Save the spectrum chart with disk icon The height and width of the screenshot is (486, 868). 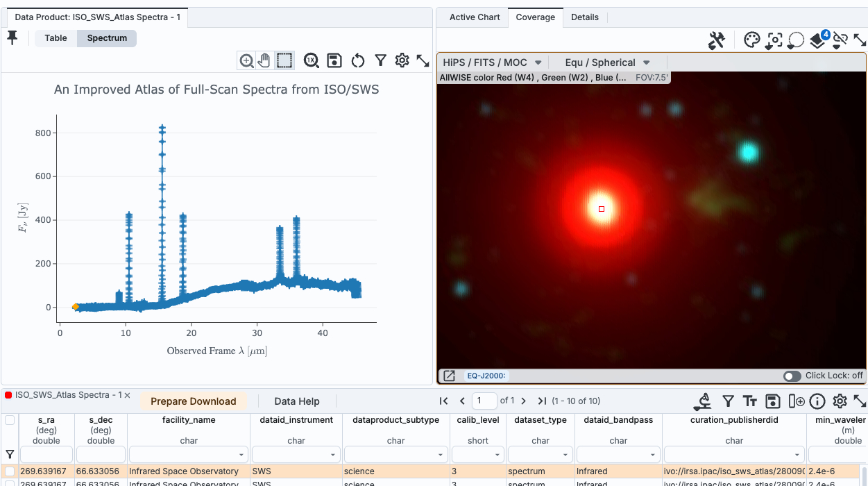click(334, 61)
